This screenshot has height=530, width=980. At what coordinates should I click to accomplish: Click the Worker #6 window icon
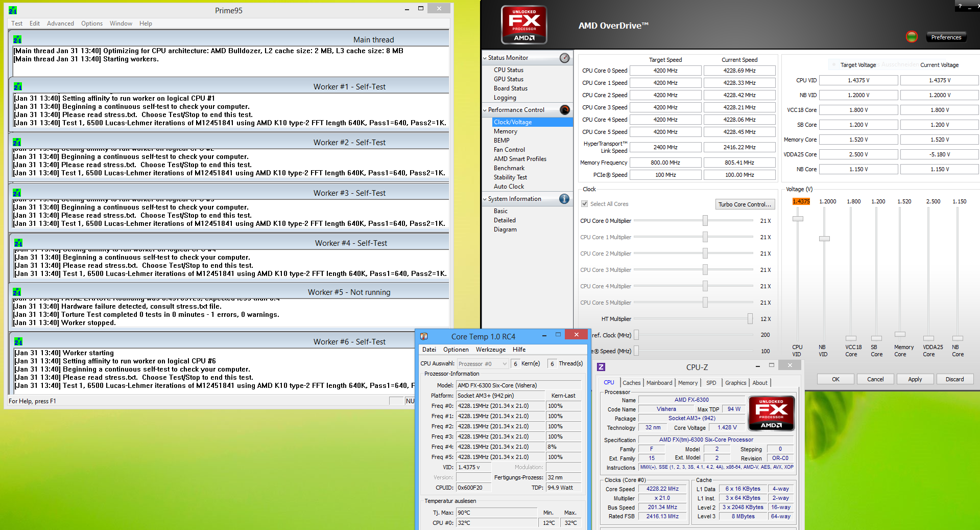click(x=18, y=341)
